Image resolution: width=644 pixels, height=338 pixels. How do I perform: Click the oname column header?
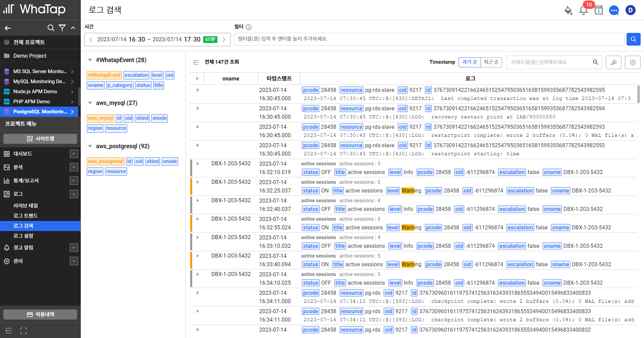pos(231,78)
